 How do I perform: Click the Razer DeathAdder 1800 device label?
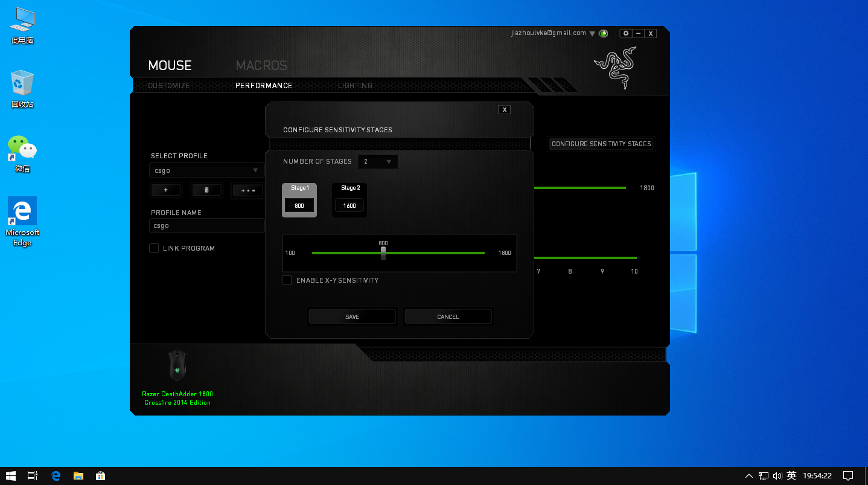[177, 398]
